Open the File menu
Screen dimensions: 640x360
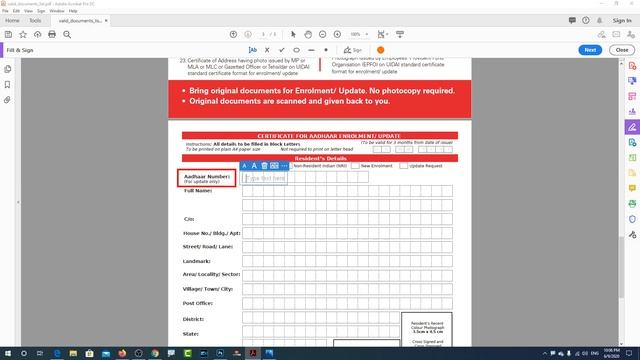(x=5, y=11)
